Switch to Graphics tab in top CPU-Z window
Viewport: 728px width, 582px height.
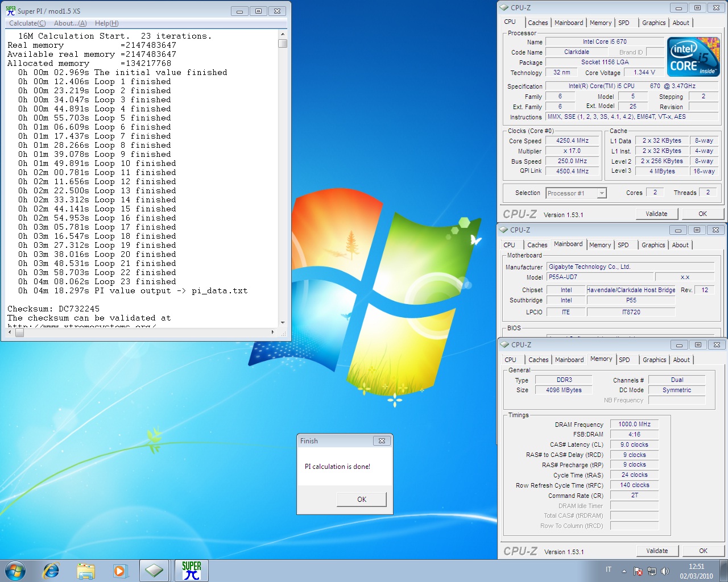coord(654,23)
